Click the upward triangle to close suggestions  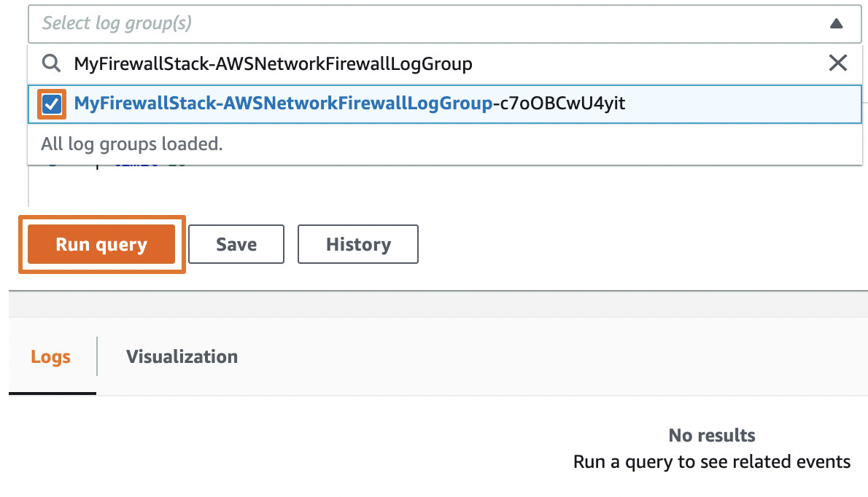coord(836,23)
